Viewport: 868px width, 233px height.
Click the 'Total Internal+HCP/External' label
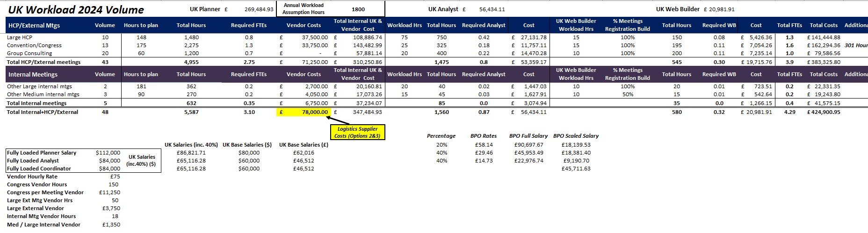point(43,112)
